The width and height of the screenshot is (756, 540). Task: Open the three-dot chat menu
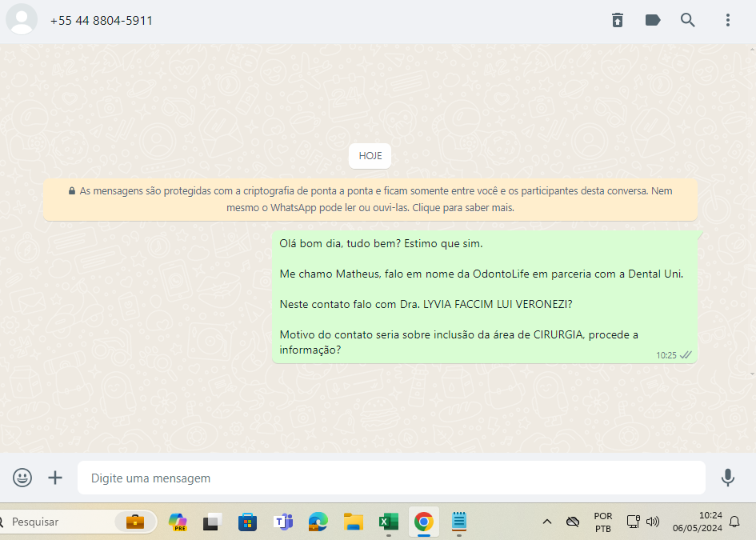pyautogui.click(x=727, y=20)
